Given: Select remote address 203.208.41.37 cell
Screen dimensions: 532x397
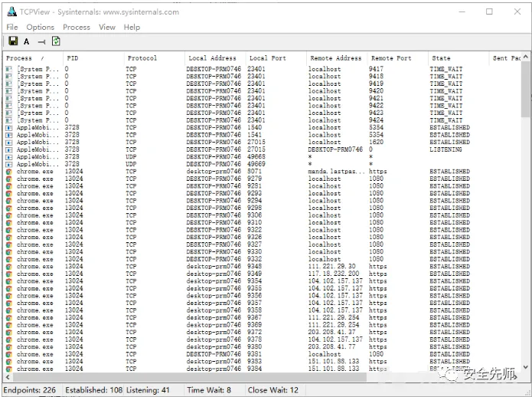Looking at the screenshot, I should click(x=331, y=332).
